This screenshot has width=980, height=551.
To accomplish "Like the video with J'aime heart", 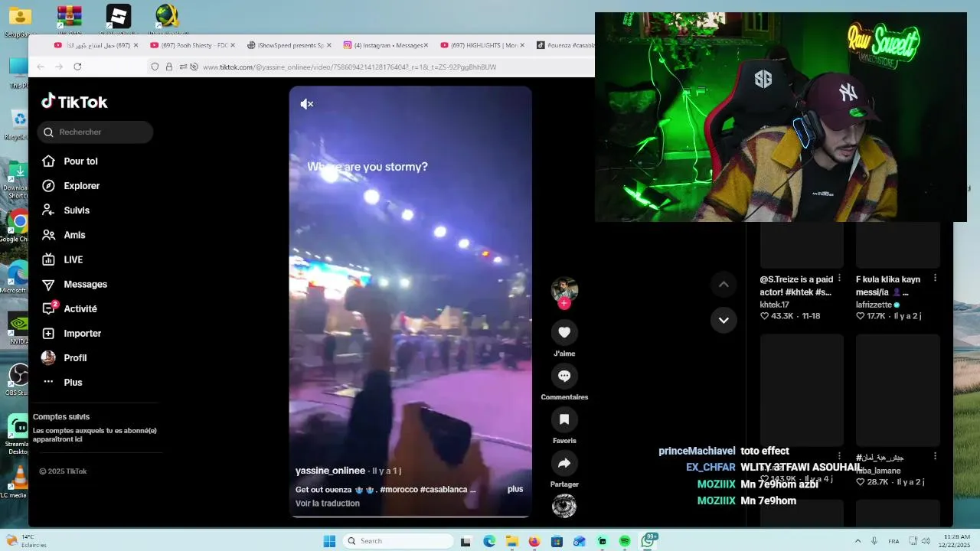I will [x=564, y=332].
